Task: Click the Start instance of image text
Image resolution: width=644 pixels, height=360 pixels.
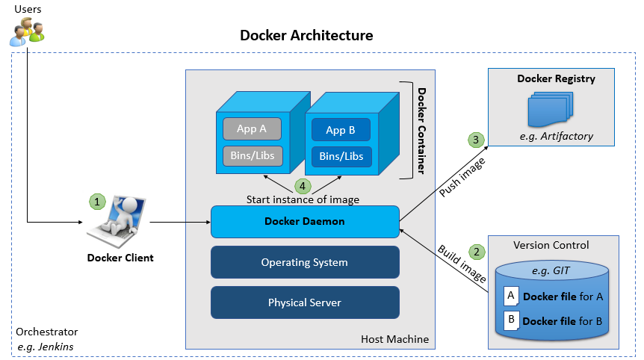Action: pyautogui.click(x=303, y=199)
